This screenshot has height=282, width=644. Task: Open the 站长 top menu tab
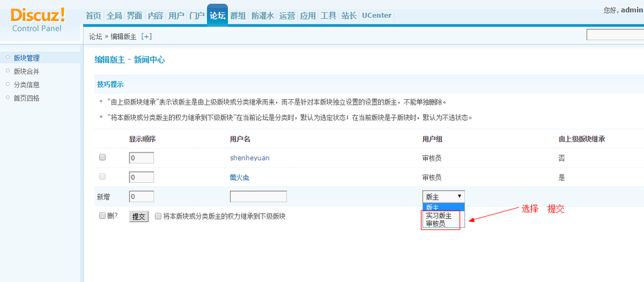tap(349, 16)
